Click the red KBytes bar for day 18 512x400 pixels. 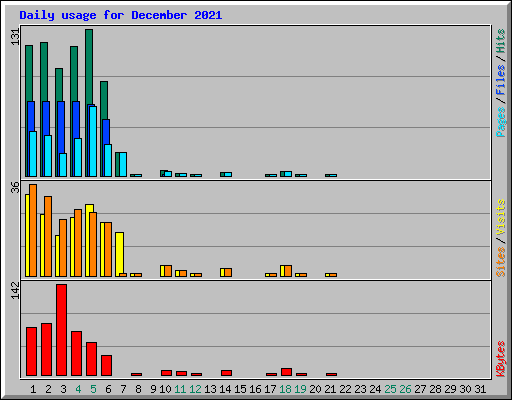(286, 372)
